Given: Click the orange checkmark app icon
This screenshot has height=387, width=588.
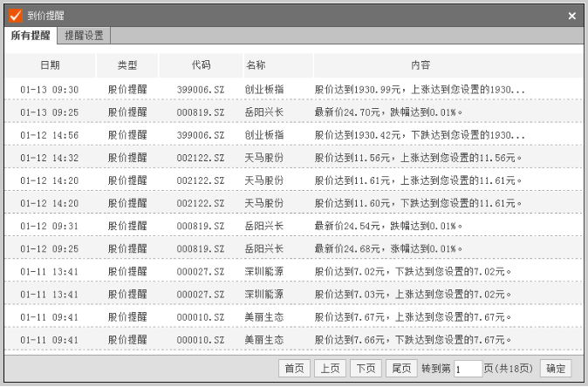Looking at the screenshot, I should click(16, 16).
